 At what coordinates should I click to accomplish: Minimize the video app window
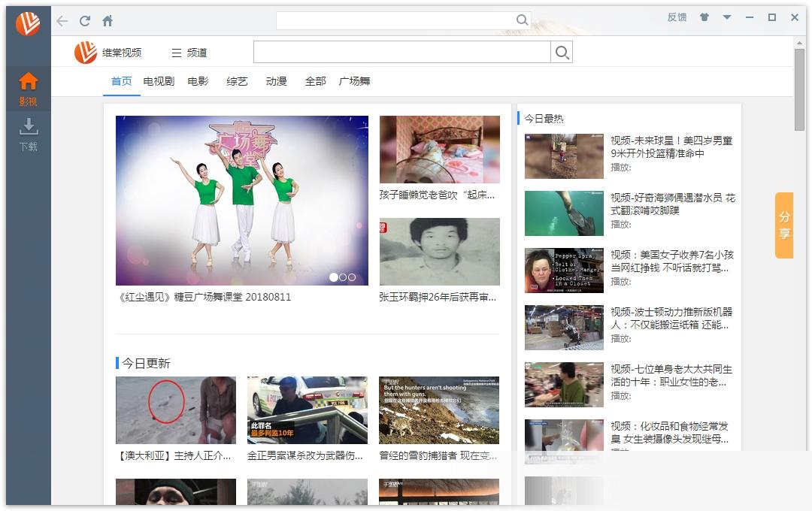click(x=750, y=17)
